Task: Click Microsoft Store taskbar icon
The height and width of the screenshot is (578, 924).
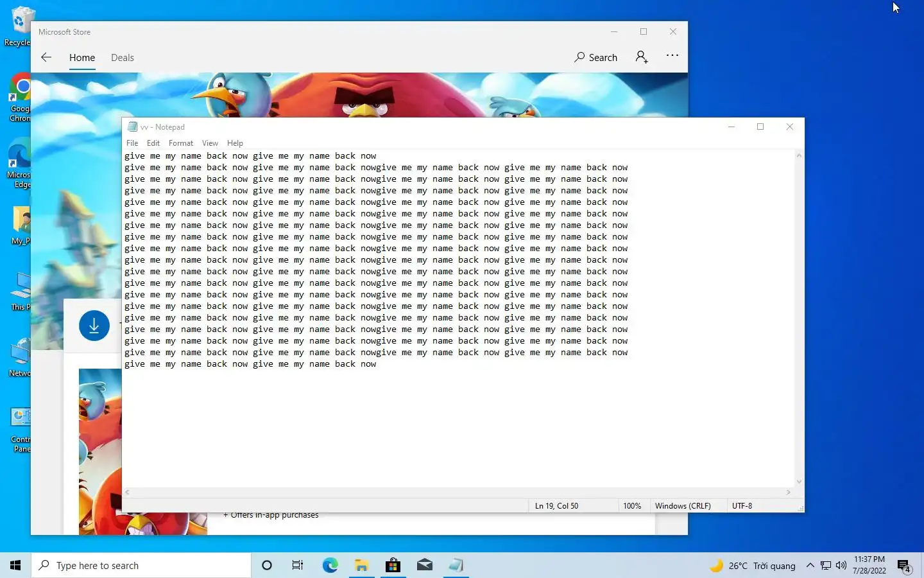Action: tap(393, 565)
